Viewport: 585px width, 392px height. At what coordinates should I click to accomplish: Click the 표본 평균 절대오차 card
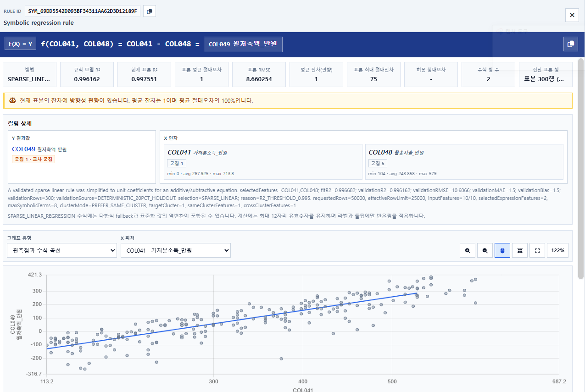coord(202,75)
